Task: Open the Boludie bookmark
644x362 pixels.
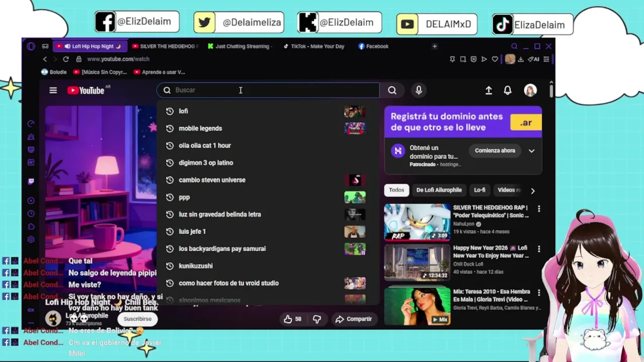Action: point(54,72)
